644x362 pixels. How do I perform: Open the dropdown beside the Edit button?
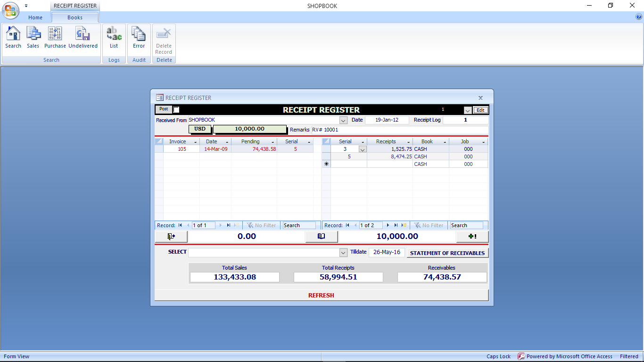point(467,110)
